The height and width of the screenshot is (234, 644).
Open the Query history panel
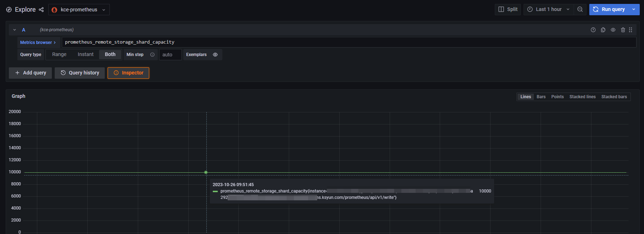[x=80, y=73]
